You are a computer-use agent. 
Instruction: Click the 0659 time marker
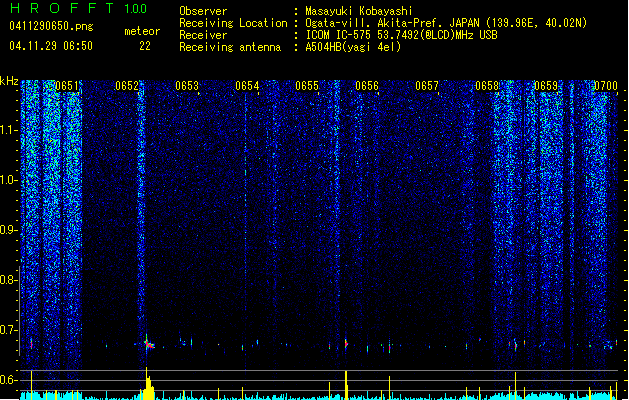546,86
